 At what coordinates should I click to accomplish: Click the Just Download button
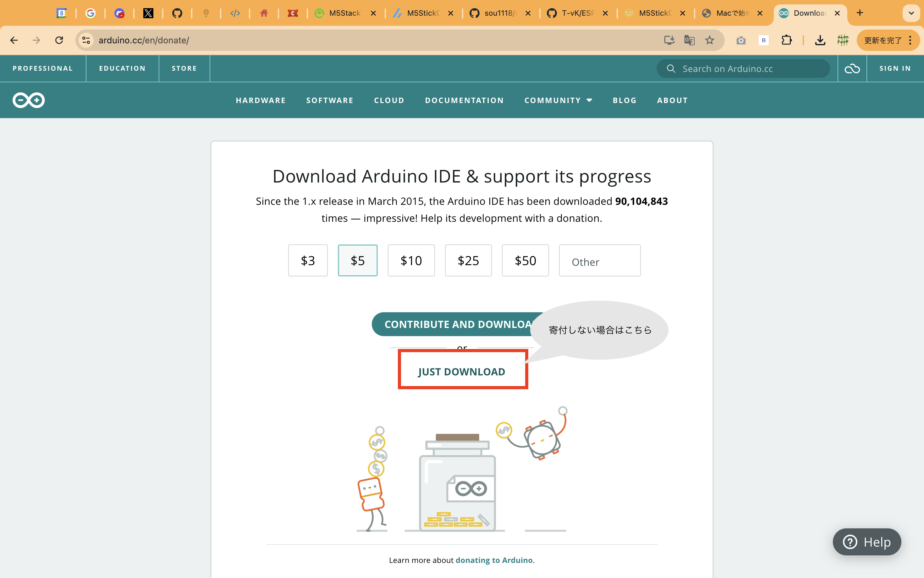coord(462,371)
